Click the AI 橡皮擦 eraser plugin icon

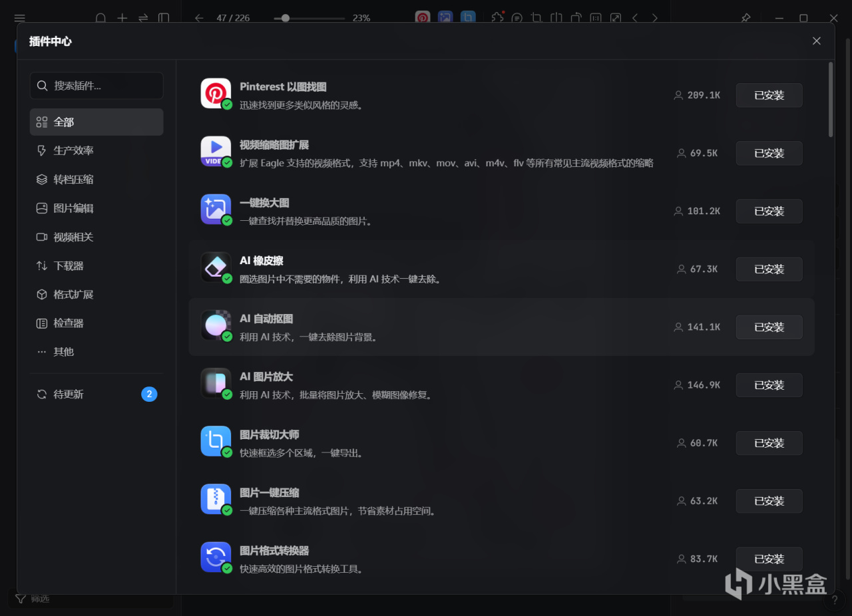pos(216,267)
